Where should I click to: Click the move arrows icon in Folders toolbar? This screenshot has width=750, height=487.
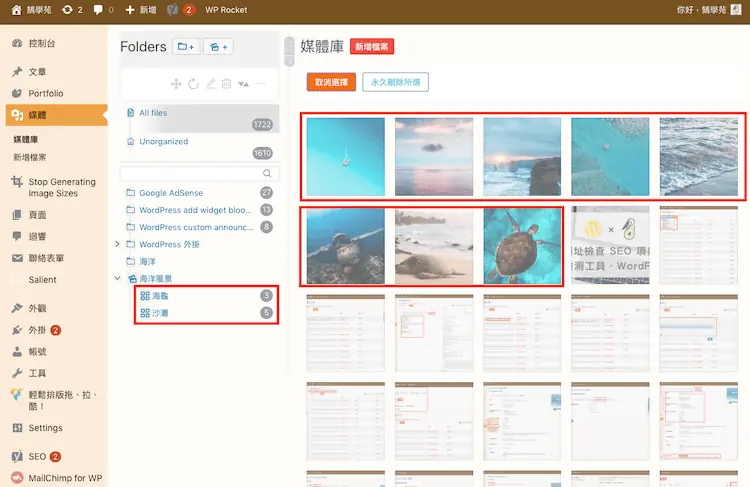[176, 84]
